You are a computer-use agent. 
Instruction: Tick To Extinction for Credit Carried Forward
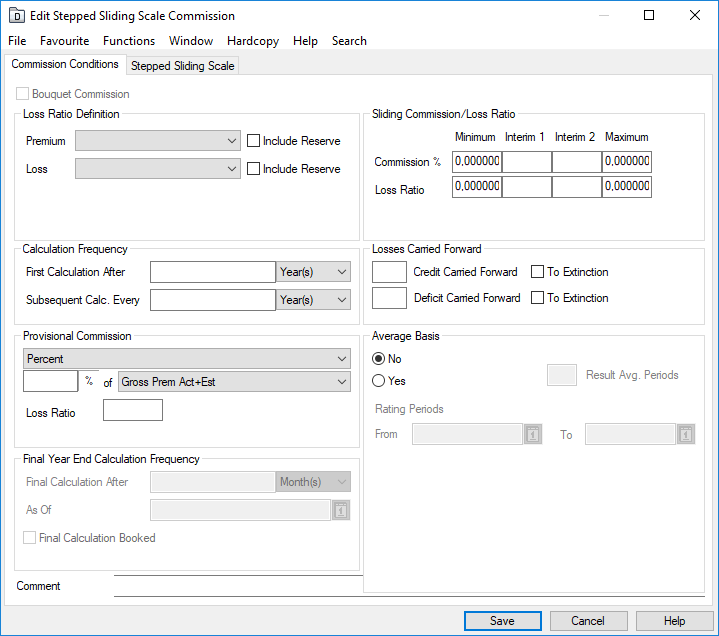pos(538,272)
